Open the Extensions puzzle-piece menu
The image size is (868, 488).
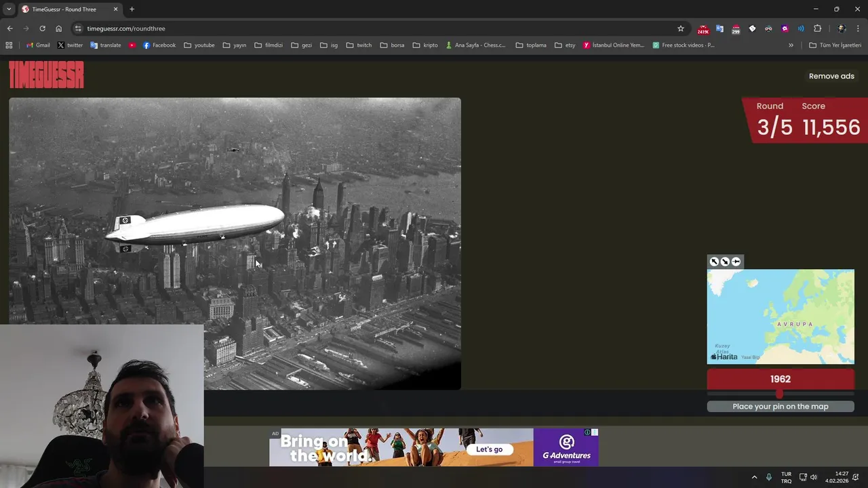[817, 28]
